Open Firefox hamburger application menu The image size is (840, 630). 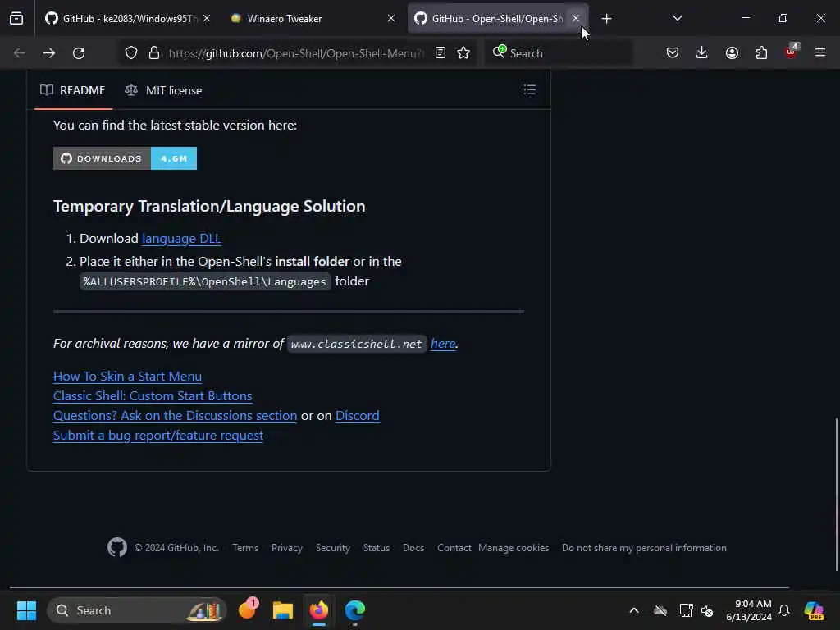pyautogui.click(x=820, y=52)
